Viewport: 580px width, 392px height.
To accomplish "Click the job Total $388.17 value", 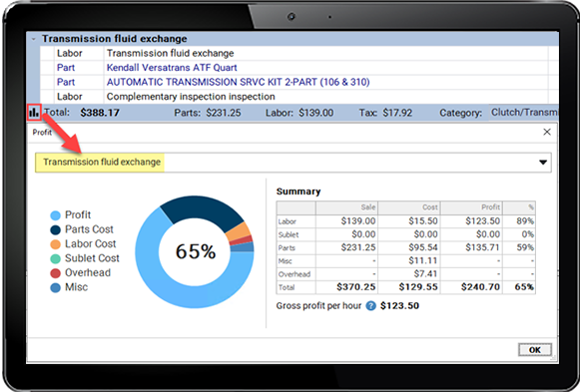I will 100,113.
